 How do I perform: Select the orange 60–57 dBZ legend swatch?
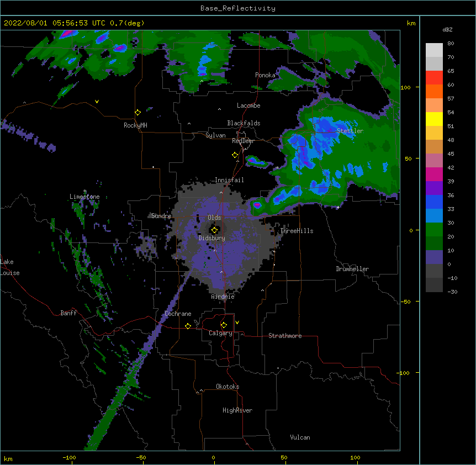pyautogui.click(x=434, y=91)
